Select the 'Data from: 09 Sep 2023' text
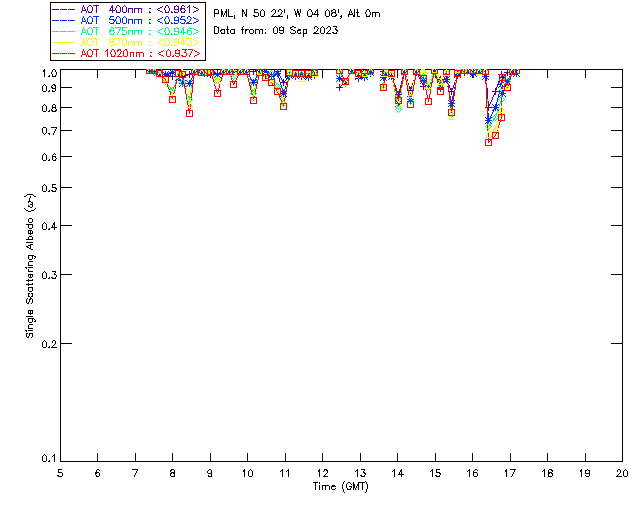 pyautogui.click(x=276, y=31)
